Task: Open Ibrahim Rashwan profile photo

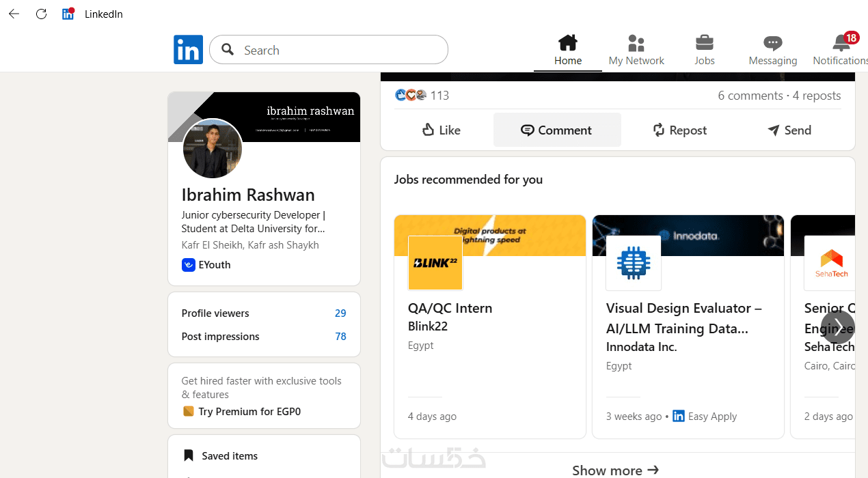Action: pos(213,149)
